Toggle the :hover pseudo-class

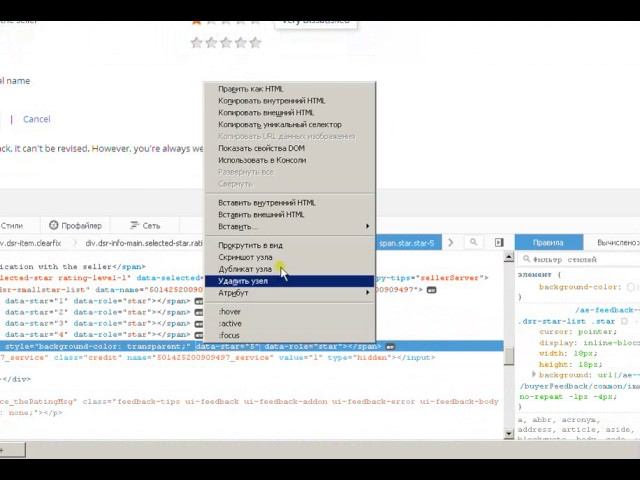(x=289, y=311)
